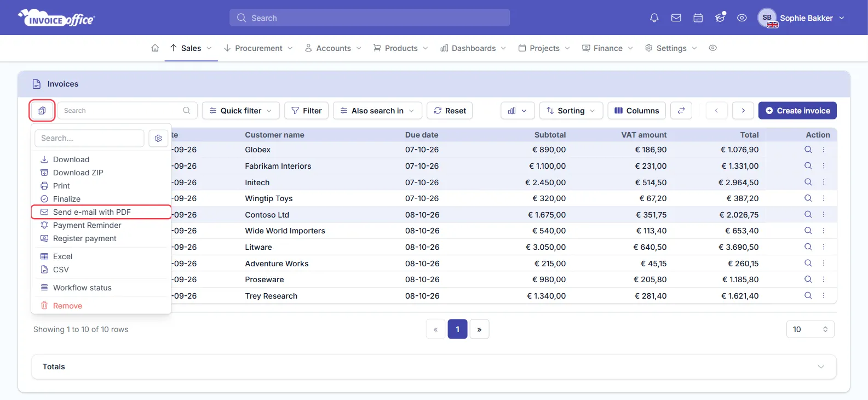Click the last page pagination button

[x=479, y=329]
